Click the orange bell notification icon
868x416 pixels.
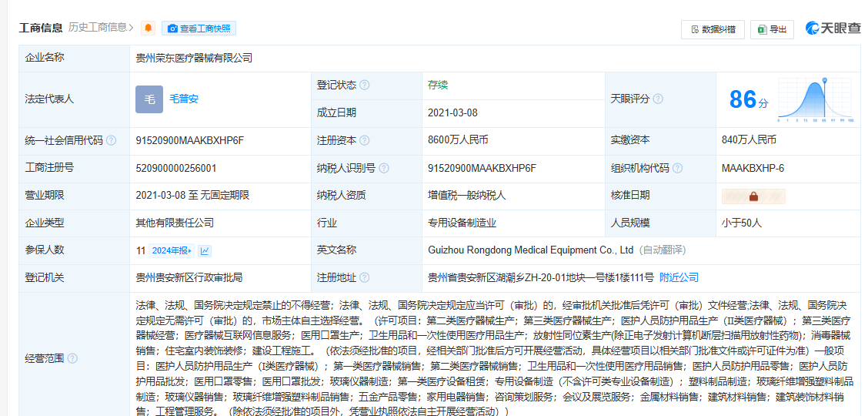click(148, 29)
